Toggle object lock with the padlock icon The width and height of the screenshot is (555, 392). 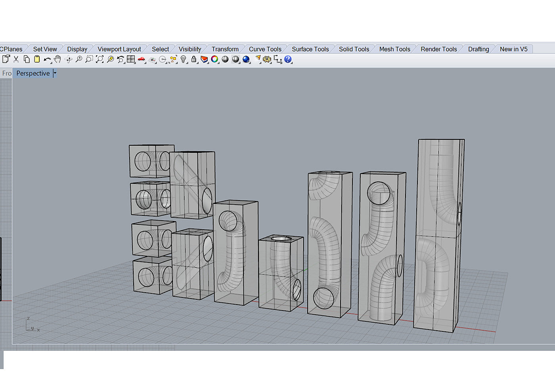click(194, 59)
